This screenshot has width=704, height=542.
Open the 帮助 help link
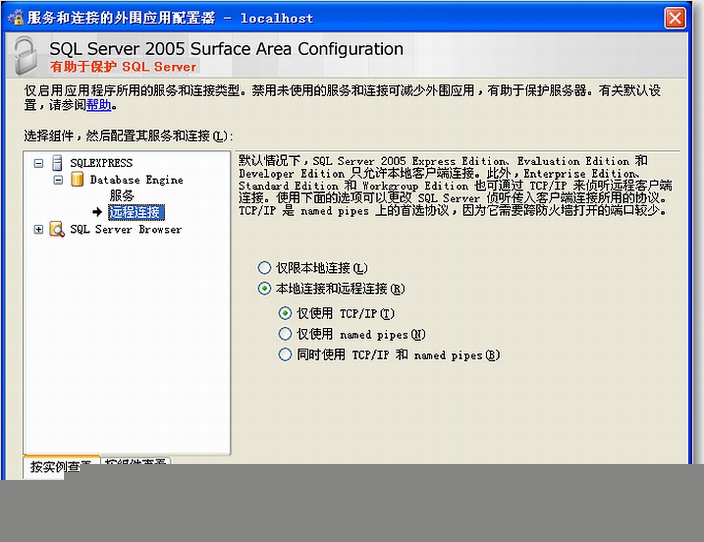point(98,105)
